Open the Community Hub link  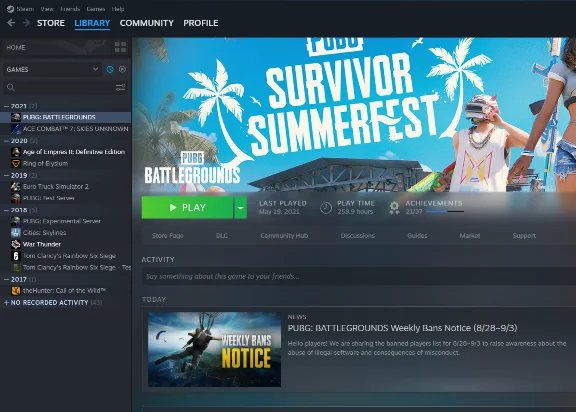(284, 235)
